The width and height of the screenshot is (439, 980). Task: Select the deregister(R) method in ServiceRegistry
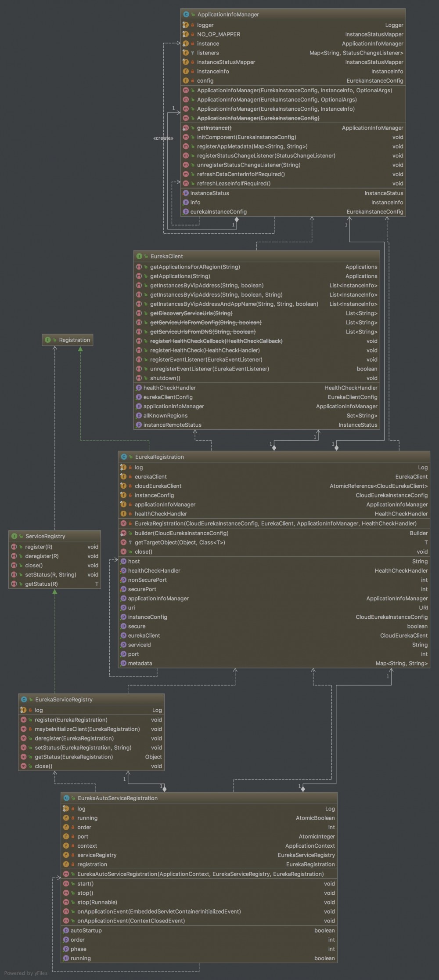coord(42,556)
